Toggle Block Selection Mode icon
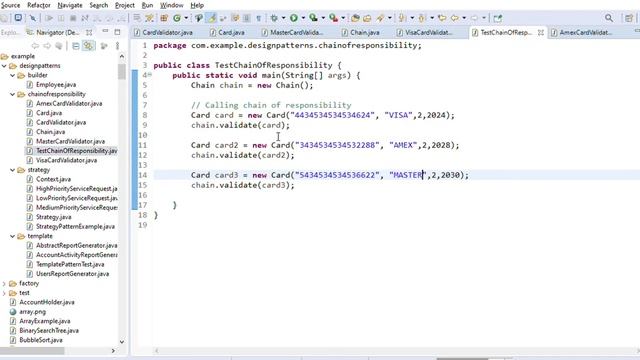This screenshot has width=640, height=360. (x=247, y=18)
